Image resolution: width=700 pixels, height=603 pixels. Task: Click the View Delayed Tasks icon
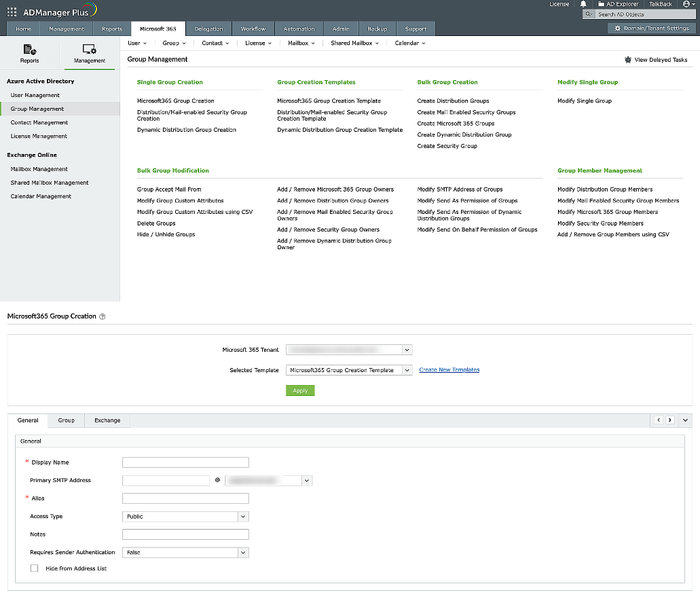coord(627,60)
